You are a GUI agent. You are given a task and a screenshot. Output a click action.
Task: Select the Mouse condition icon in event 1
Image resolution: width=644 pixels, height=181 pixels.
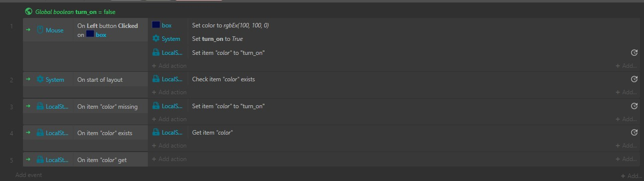pos(40,30)
